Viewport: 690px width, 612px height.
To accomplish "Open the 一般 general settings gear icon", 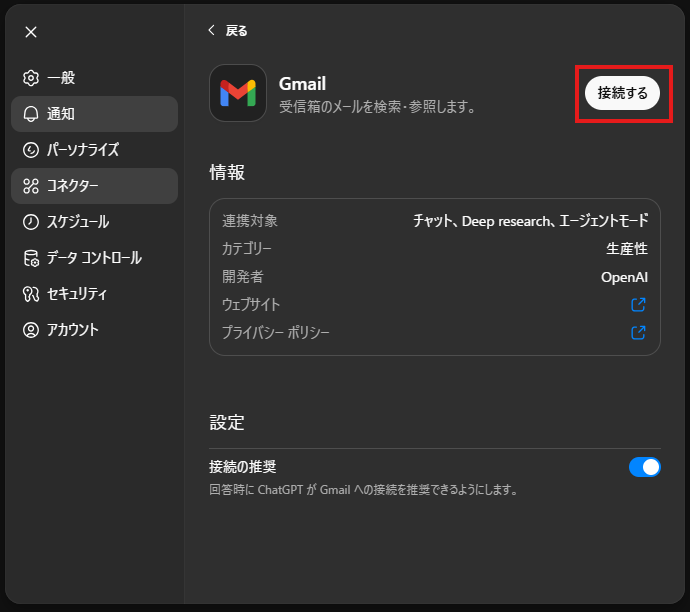I will click(x=31, y=78).
